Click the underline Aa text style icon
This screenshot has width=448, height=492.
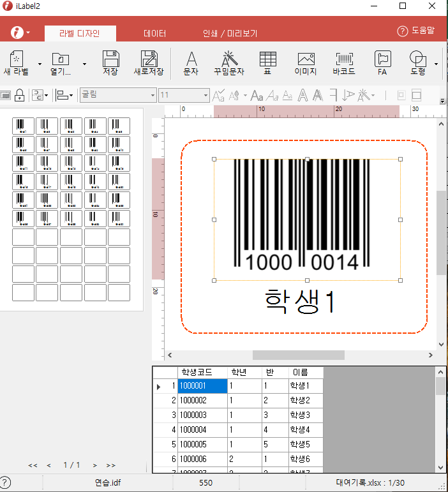[x=287, y=95]
